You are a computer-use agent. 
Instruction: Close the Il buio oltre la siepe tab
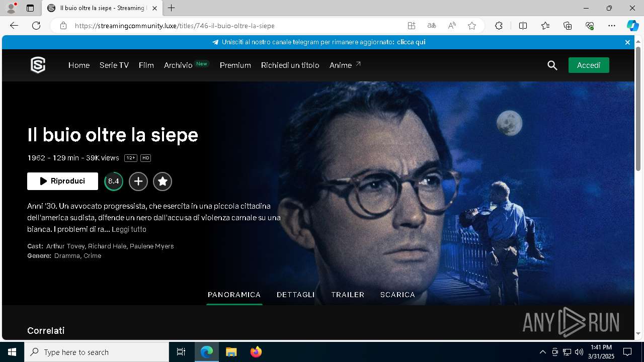click(154, 8)
